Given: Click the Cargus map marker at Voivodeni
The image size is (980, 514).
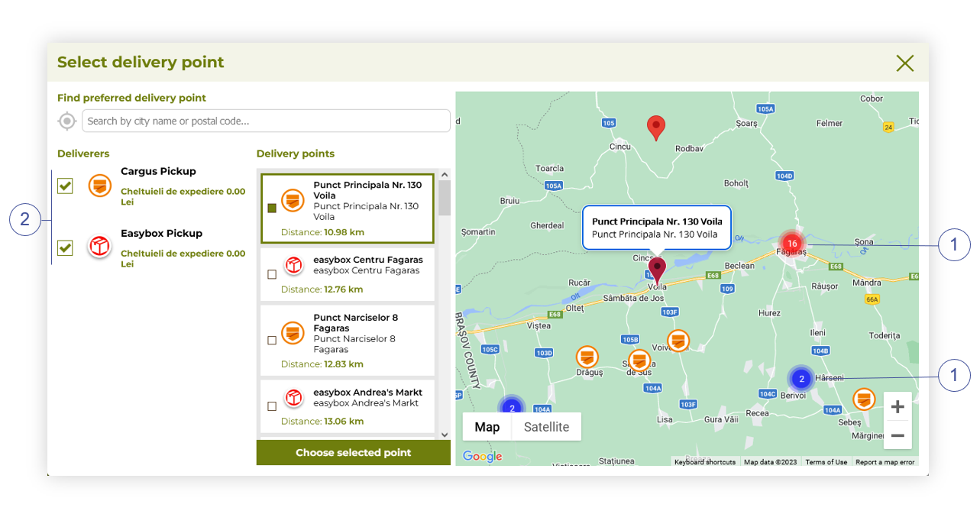Looking at the screenshot, I should [678, 341].
